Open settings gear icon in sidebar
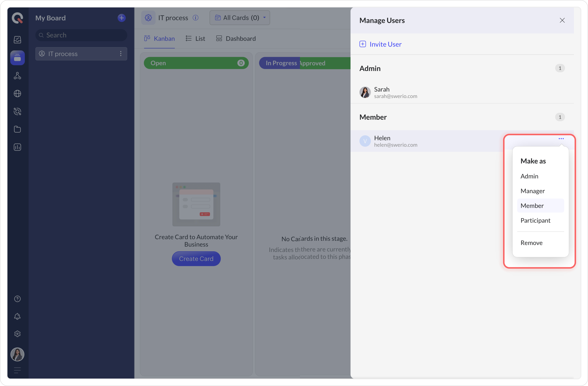This screenshot has height=386, width=588. point(17,334)
